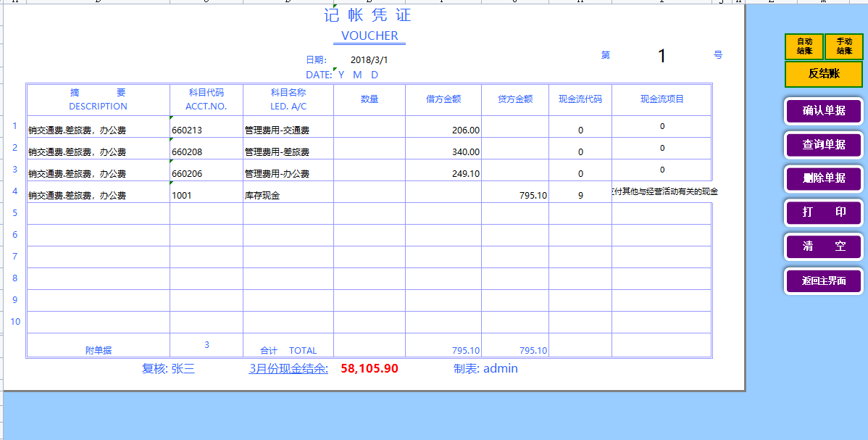Select debit amount 206.00
This screenshot has height=440, width=868.
click(x=443, y=127)
